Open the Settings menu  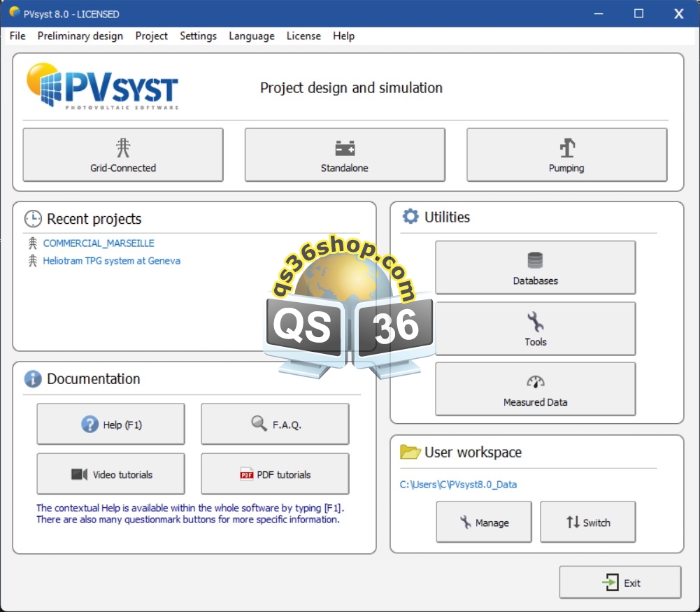tap(198, 36)
